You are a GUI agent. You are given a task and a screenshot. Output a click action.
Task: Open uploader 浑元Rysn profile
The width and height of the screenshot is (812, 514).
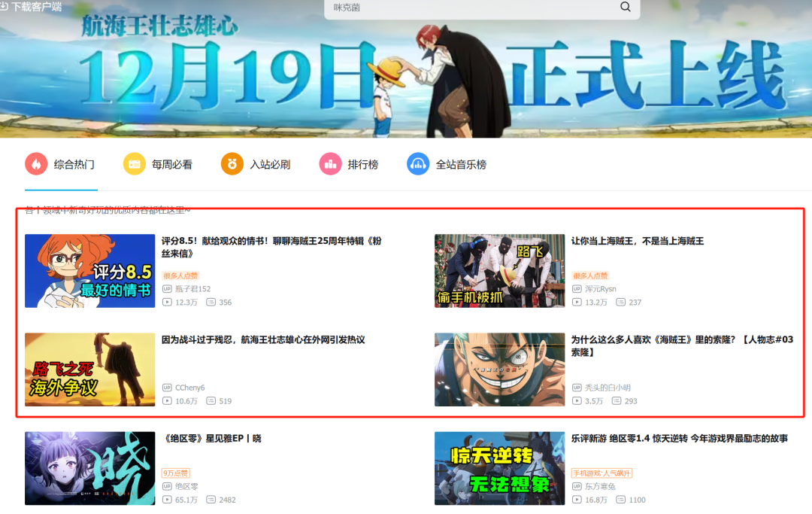click(600, 289)
